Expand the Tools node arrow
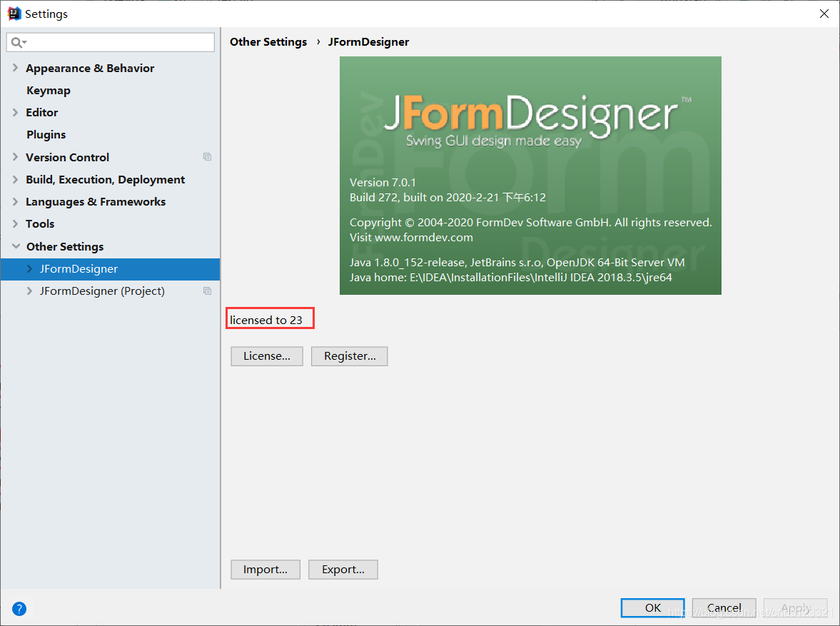Viewport: 840px width, 626px height. (15, 223)
